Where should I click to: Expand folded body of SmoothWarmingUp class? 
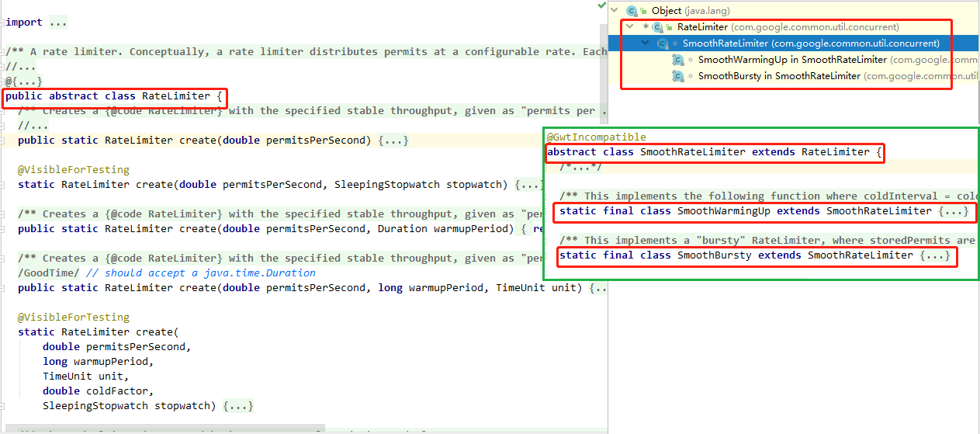pyautogui.click(x=953, y=211)
